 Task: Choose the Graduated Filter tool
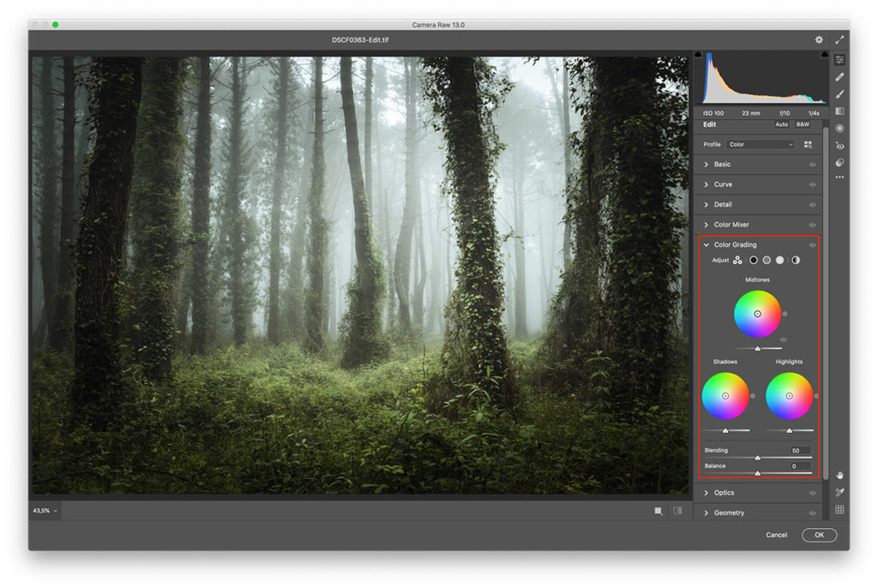tap(839, 111)
